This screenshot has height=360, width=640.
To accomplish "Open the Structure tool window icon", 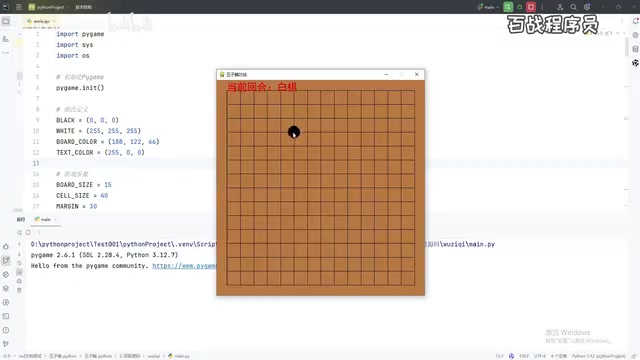I will 6,39.
